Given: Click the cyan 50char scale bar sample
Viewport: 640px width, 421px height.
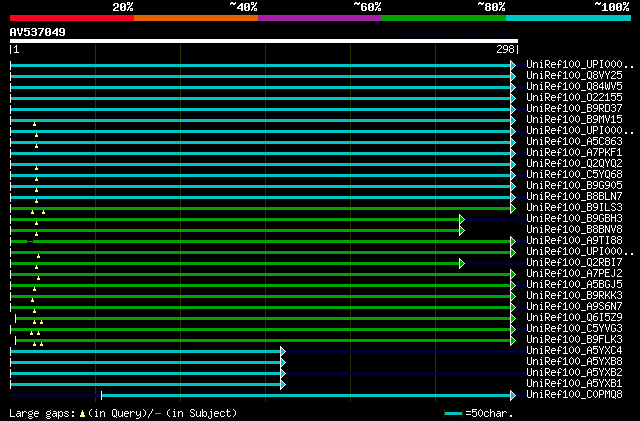Looking at the screenshot, I should pos(453,413).
